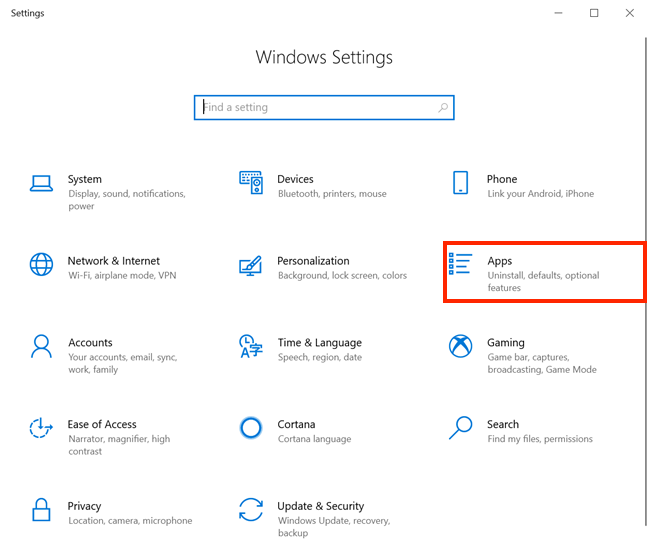Select the Accounts person icon

[41, 346]
